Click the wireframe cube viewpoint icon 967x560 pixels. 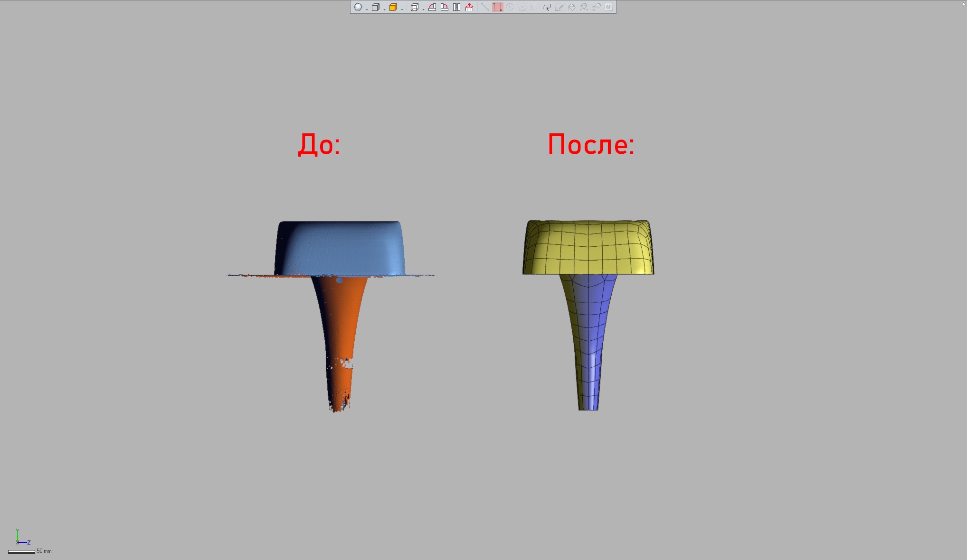(x=414, y=7)
